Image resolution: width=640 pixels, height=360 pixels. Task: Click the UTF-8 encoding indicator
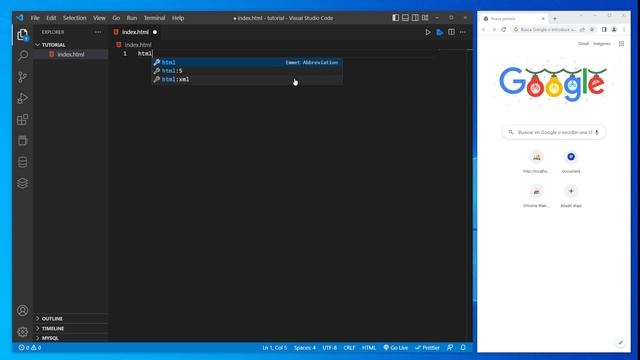point(329,348)
